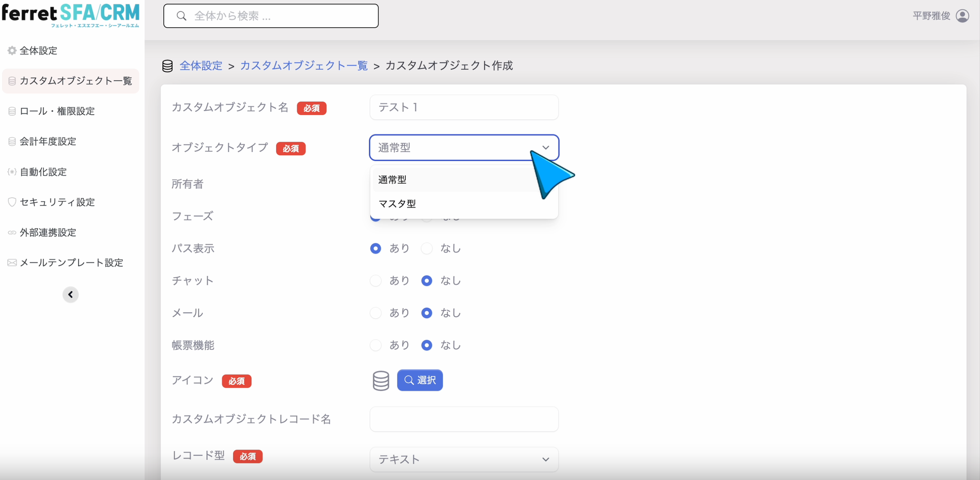Open 自動化設定 in the sidebar
Screen dimensions: 980x480
[x=43, y=172]
